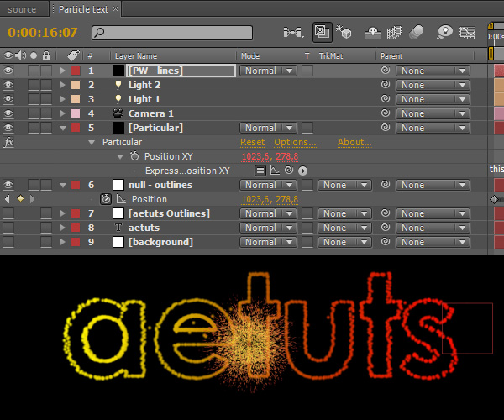The width and height of the screenshot is (504, 420).
Task: Collapse the Particular layer twirl
Action: pos(63,128)
